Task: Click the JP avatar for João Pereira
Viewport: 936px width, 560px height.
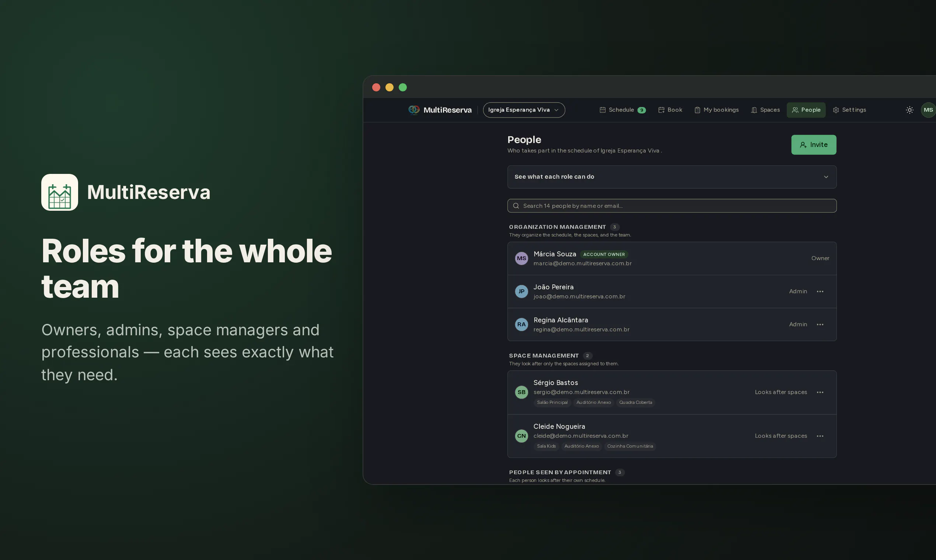Action: pyautogui.click(x=521, y=291)
